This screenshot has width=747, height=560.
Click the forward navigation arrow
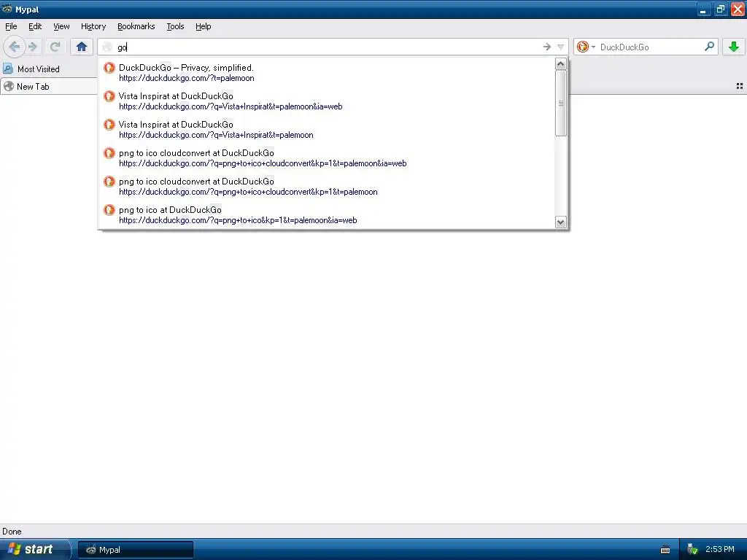[x=33, y=47]
